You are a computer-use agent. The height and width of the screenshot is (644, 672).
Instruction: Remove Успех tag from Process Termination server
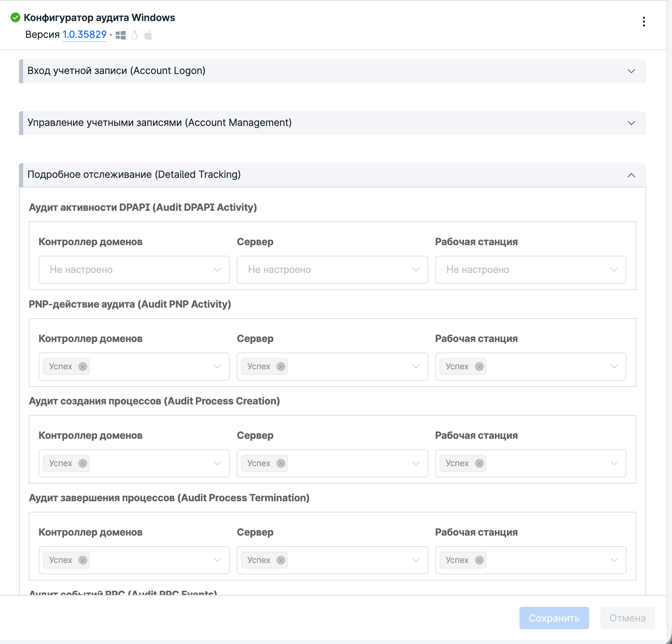(281, 560)
